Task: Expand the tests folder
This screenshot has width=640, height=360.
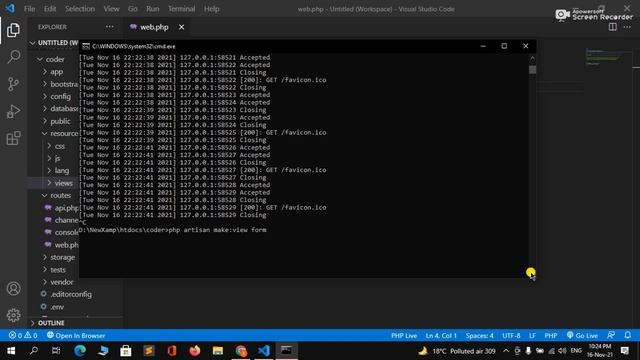Action: [58, 269]
